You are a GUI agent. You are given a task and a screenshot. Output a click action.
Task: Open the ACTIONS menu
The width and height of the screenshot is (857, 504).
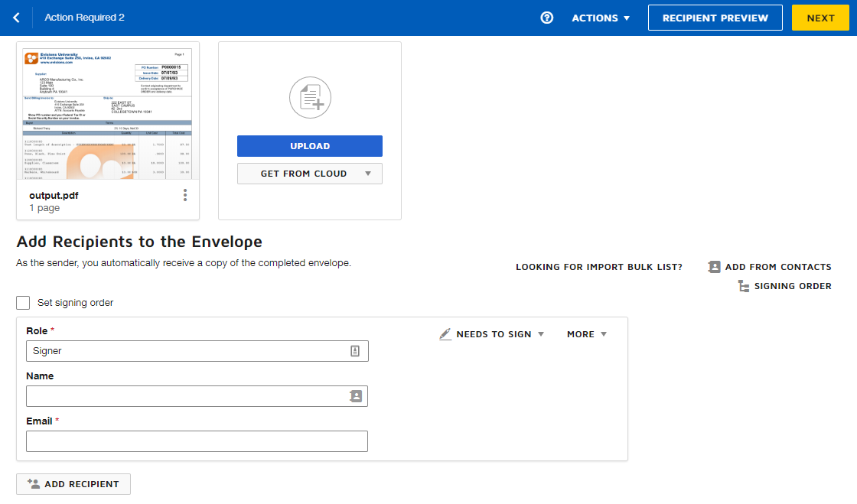coord(601,17)
